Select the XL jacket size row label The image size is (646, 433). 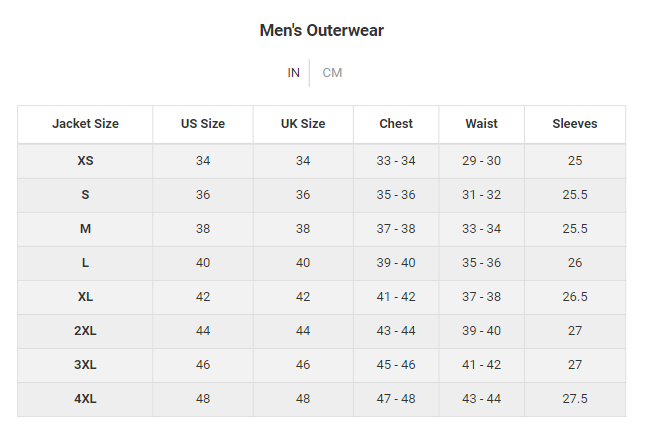(85, 297)
